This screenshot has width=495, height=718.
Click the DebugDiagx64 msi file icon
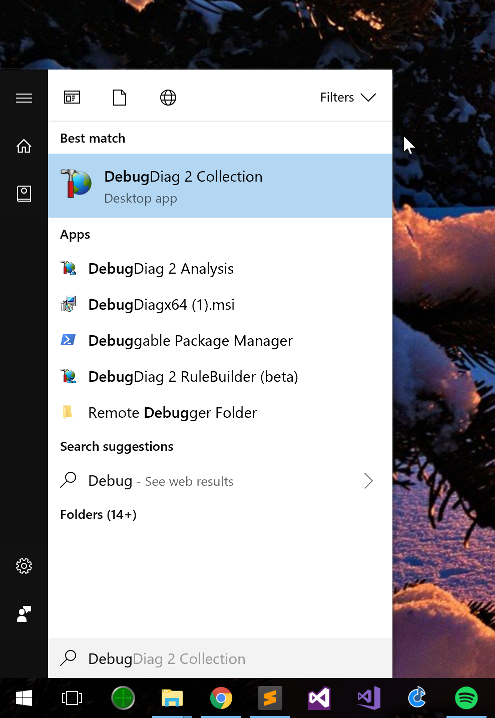point(68,304)
